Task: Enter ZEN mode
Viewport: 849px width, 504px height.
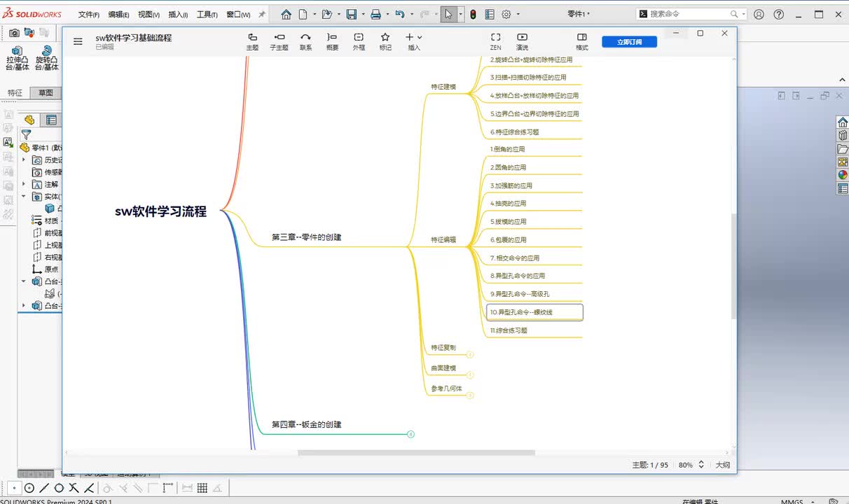Action: [x=495, y=41]
